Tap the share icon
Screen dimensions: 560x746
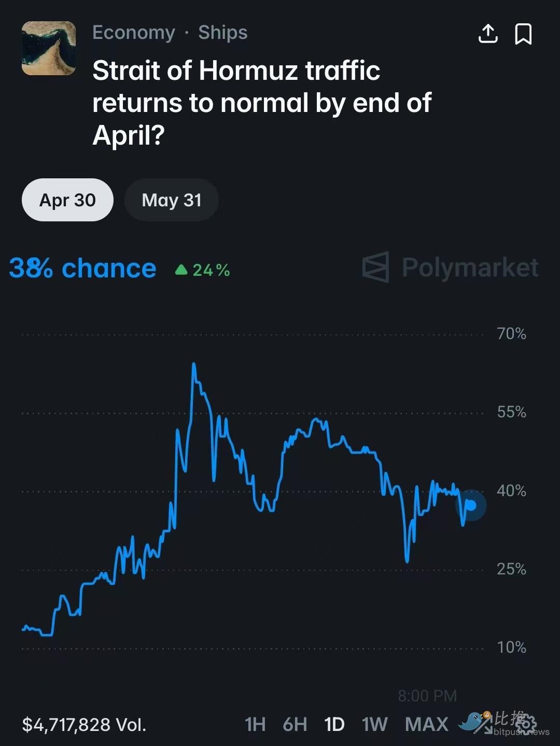point(487,34)
